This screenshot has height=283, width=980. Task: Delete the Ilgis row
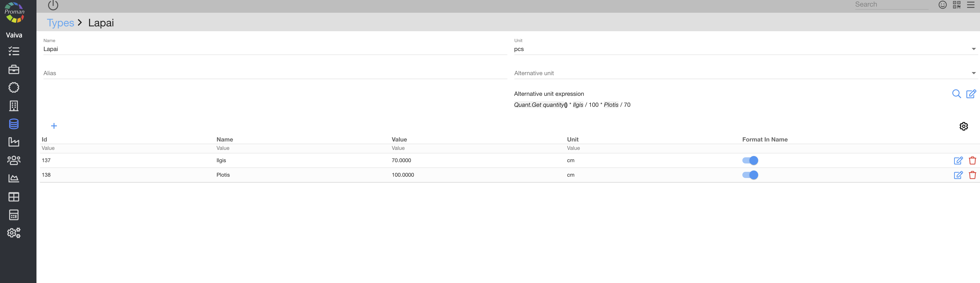coord(972,161)
